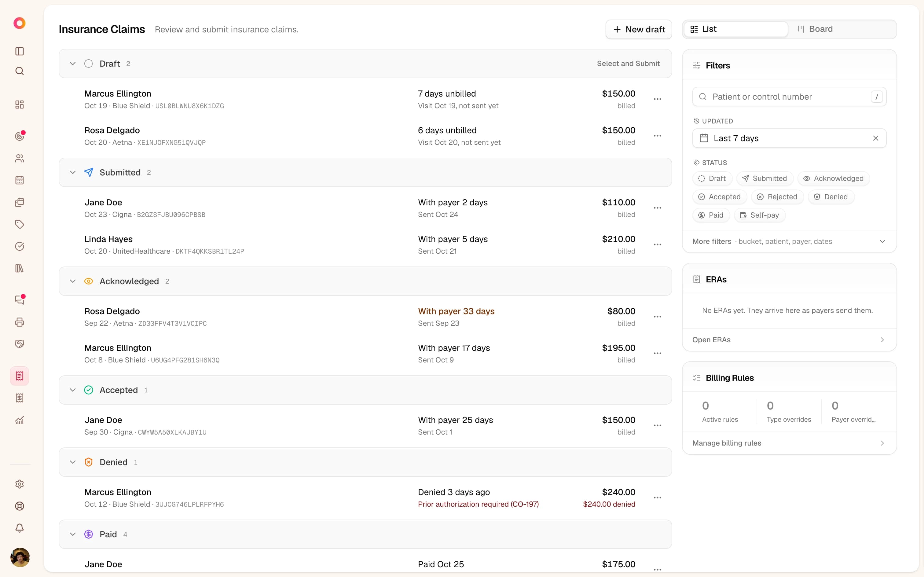This screenshot has height=577, width=924.
Task: Open Rosa Delgado claim with payer 33 days
Action: click(x=365, y=317)
